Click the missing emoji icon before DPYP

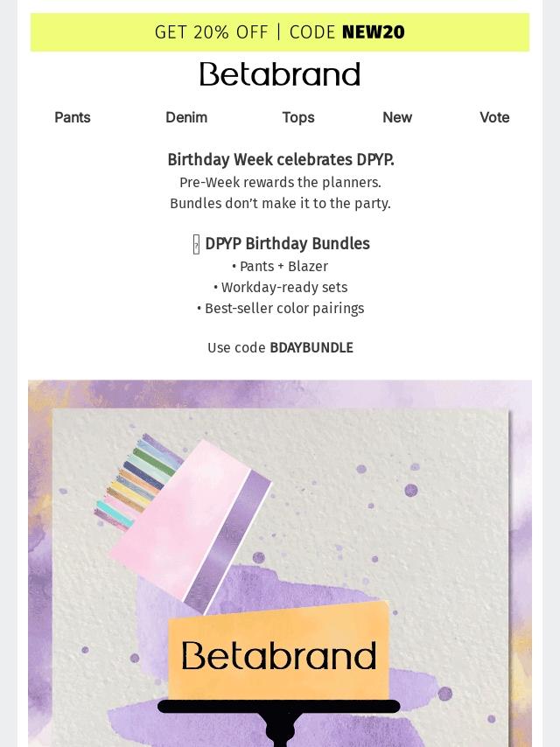pyautogui.click(x=196, y=245)
